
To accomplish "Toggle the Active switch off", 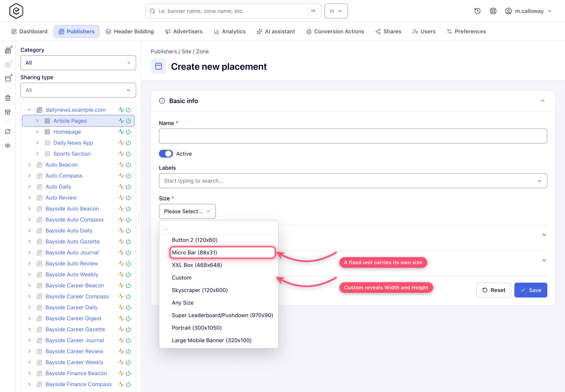I will [166, 154].
